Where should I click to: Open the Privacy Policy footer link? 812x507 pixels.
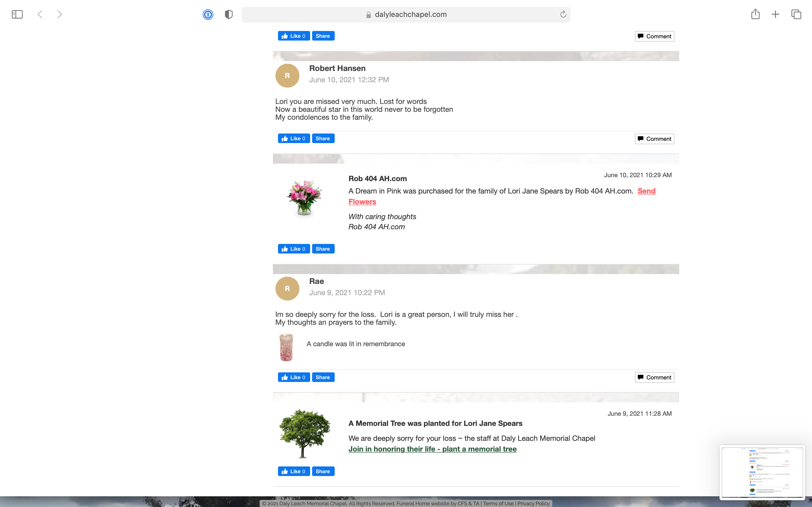[x=533, y=503]
